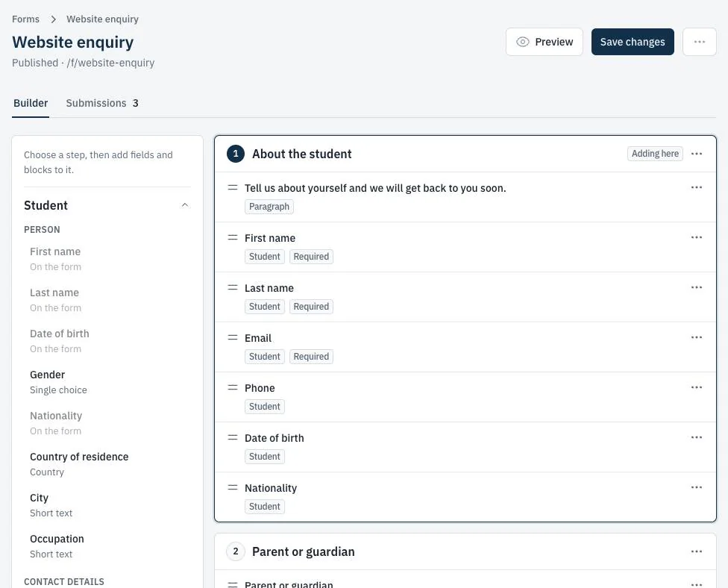Click the eye icon in Preview button
728x588 pixels.
point(522,42)
